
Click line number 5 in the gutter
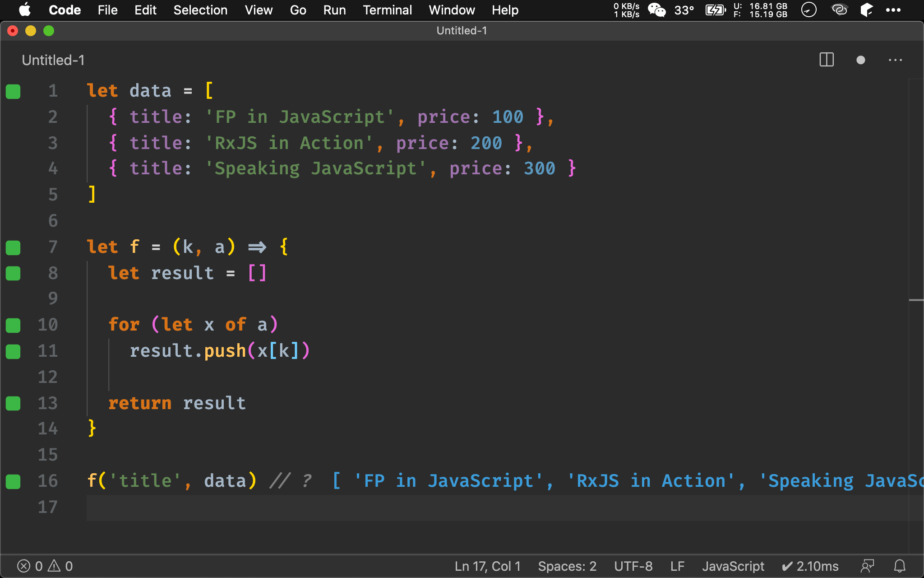tap(53, 195)
